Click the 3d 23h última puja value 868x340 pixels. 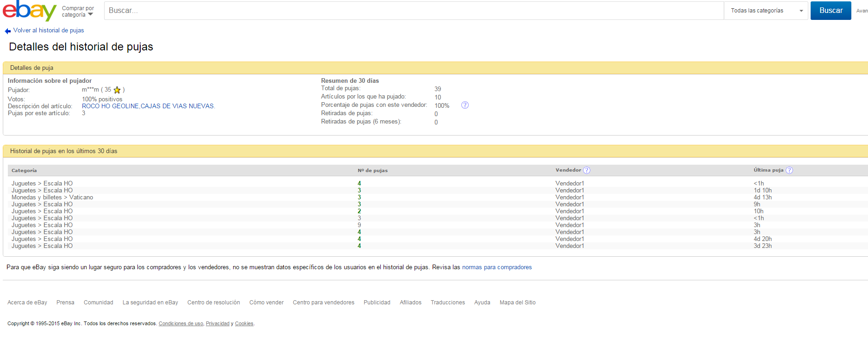point(763,246)
